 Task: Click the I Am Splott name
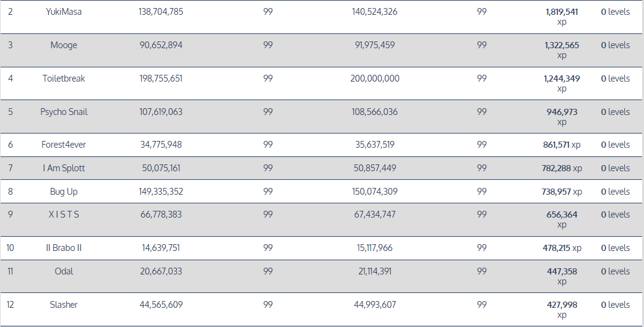click(64, 168)
